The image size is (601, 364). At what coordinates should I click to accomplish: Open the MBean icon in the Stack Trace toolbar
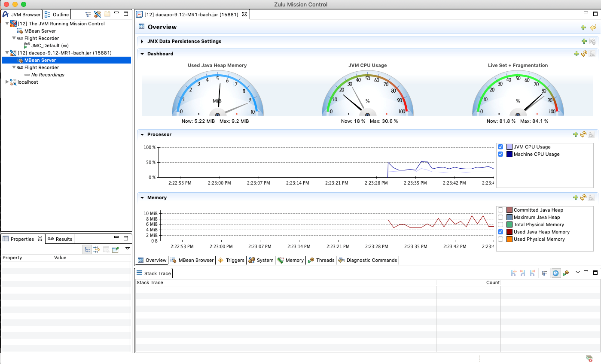(556, 273)
